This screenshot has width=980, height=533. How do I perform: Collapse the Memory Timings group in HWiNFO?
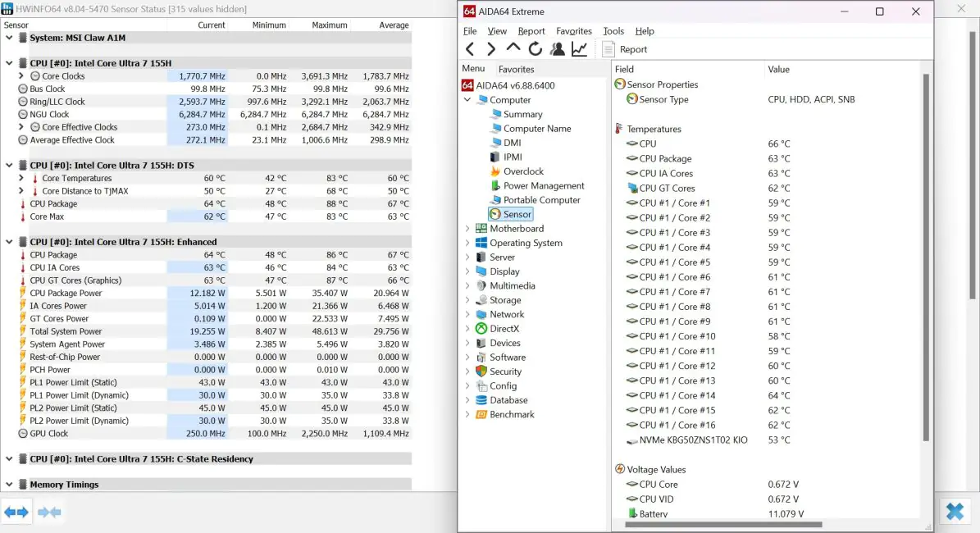pos(9,485)
